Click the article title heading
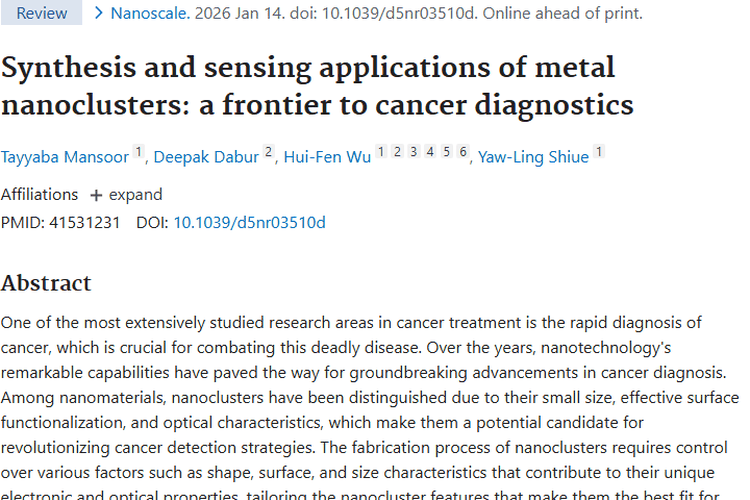The width and height of the screenshot is (750, 500). coord(317,86)
